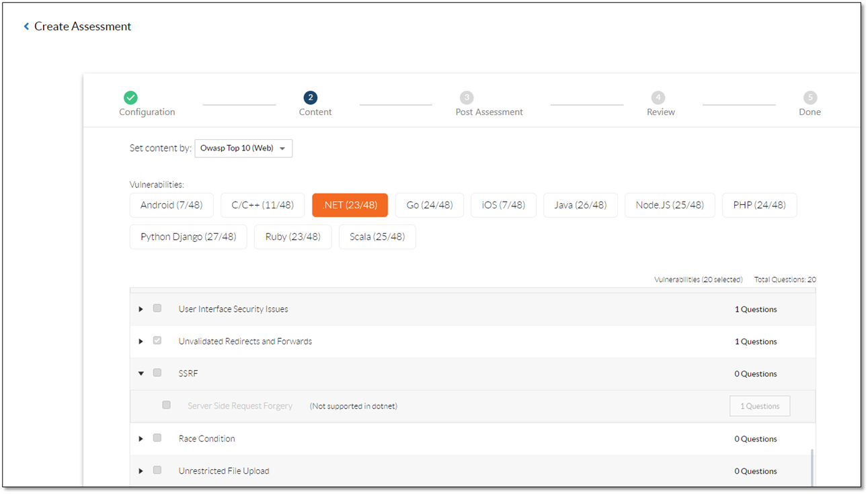Expand the Unvalidated Redirects and Forwards row

coord(141,341)
